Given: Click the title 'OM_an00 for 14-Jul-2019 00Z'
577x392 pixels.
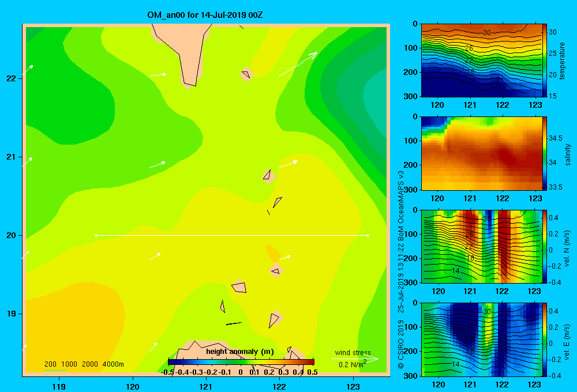Looking at the screenshot, I should pyautogui.click(x=205, y=15).
